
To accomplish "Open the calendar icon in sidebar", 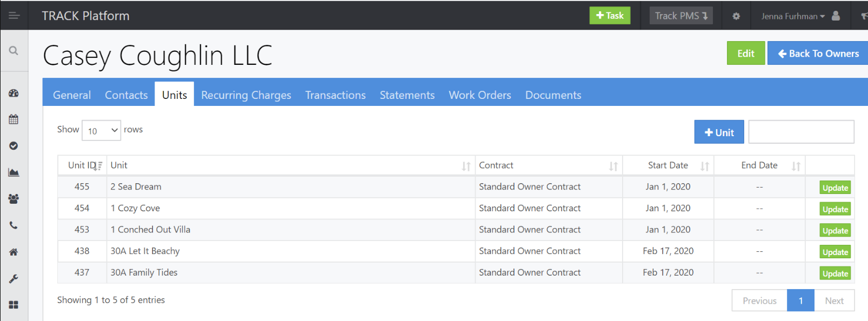I will [14, 119].
